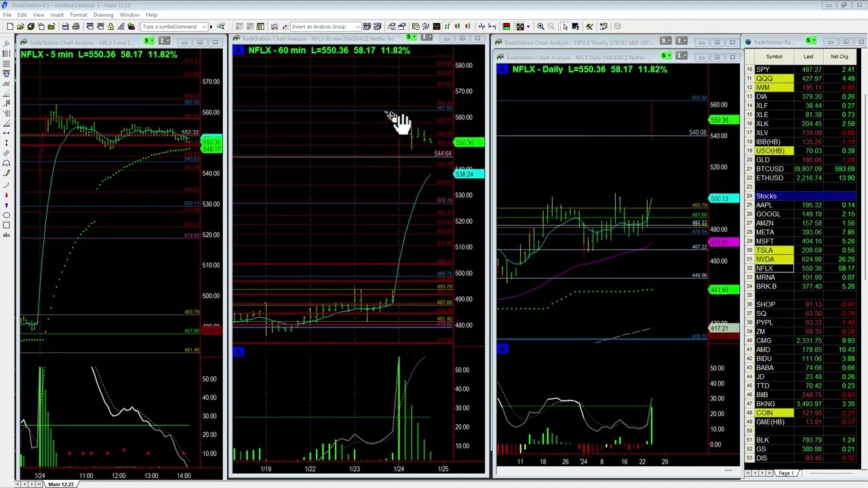Select the pointer cursor tool
This screenshot has height=488, width=868.
tap(565, 26)
